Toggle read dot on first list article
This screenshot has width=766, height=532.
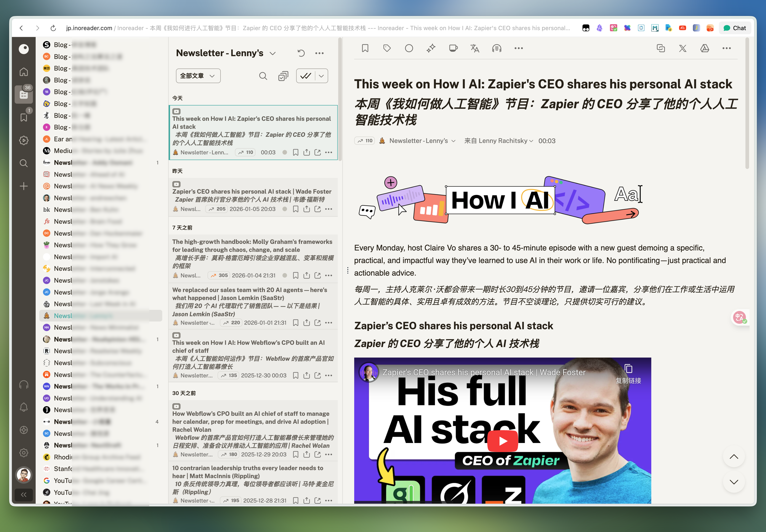(x=285, y=152)
